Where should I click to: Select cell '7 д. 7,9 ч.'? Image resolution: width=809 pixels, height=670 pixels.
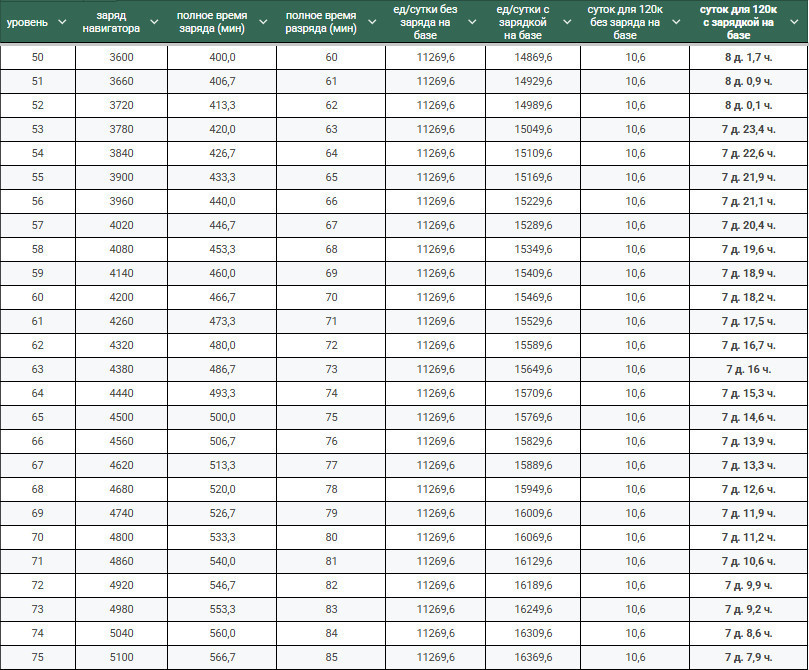coord(749,657)
